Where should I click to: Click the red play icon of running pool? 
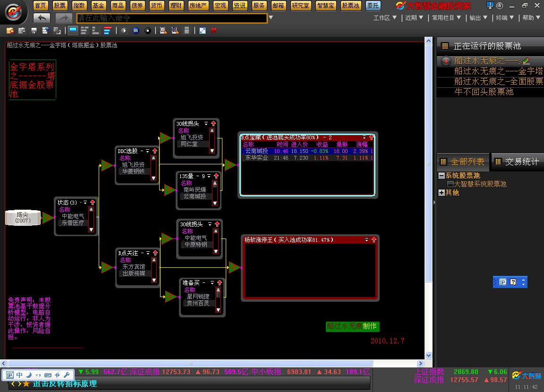coord(446,61)
